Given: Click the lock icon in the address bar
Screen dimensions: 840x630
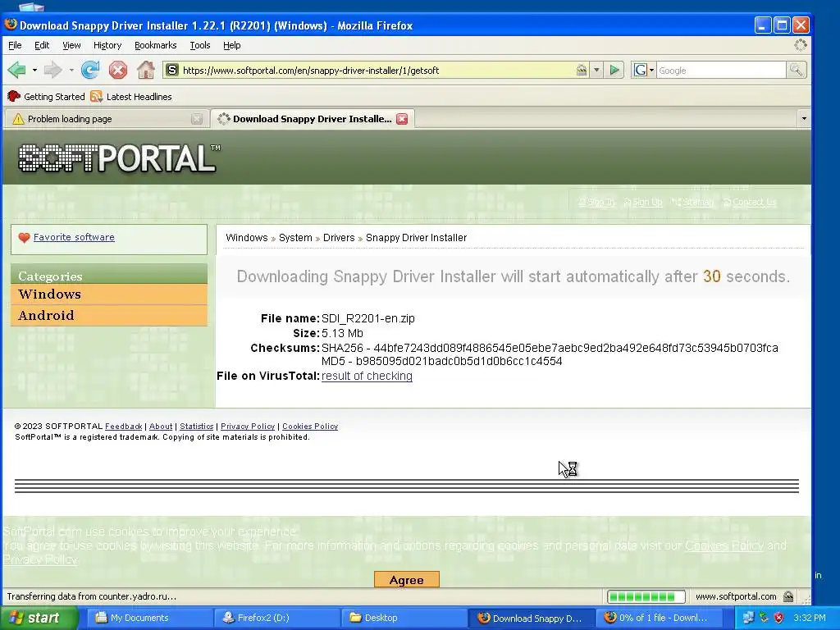Looking at the screenshot, I should 582,71.
